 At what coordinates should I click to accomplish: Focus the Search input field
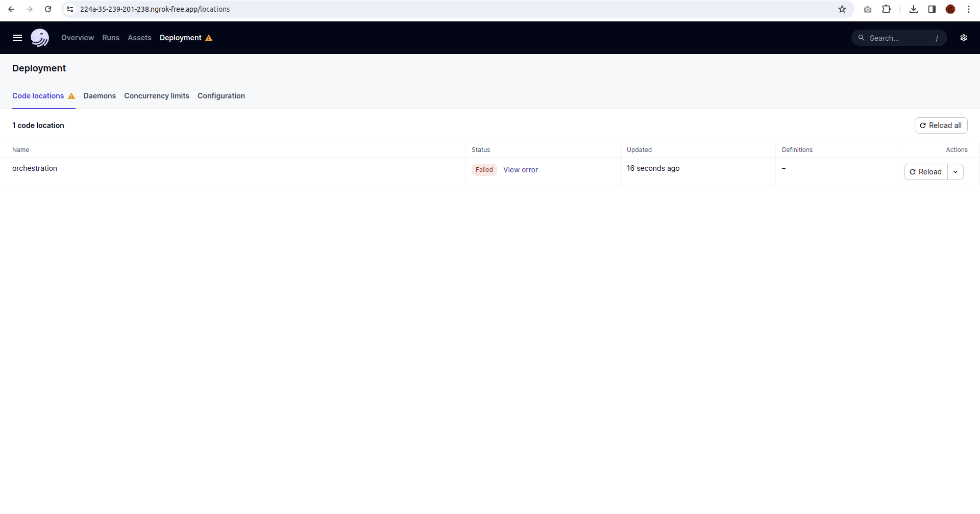click(899, 38)
